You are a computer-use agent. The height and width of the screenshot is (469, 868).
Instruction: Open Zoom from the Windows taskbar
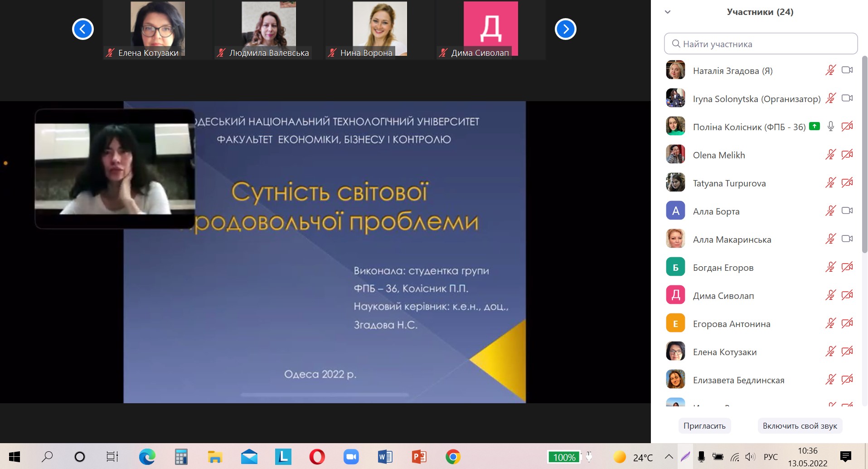pos(351,457)
